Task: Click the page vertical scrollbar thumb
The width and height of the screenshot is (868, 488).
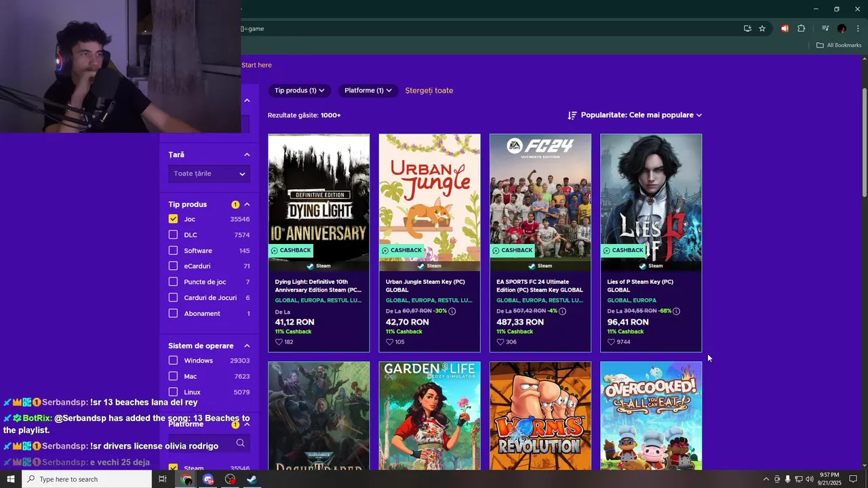Action: (864, 142)
